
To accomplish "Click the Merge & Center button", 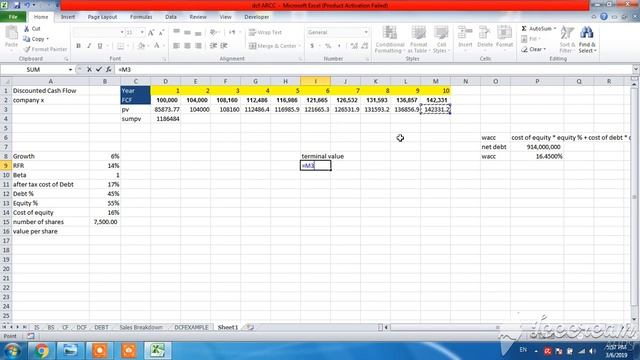I will click(272, 46).
